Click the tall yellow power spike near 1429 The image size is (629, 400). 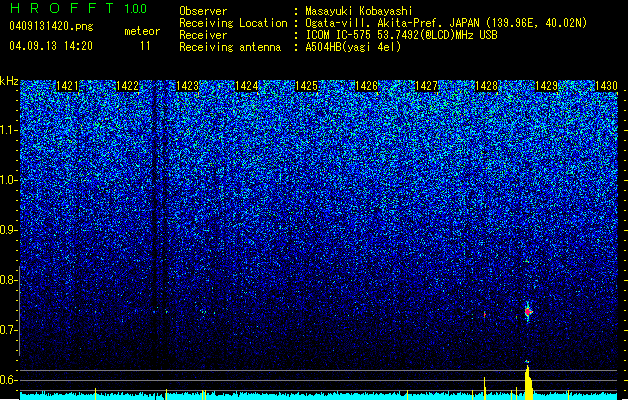tap(528, 383)
